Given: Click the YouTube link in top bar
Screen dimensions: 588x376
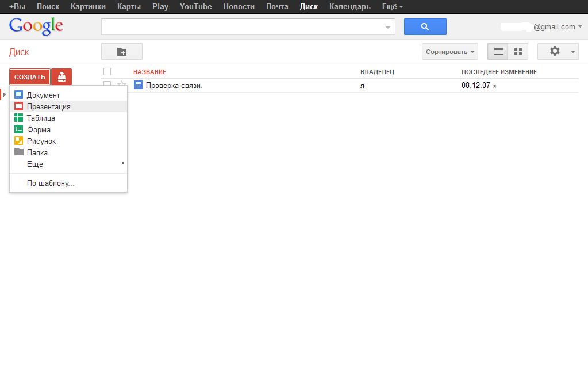Looking at the screenshot, I should [x=195, y=7].
